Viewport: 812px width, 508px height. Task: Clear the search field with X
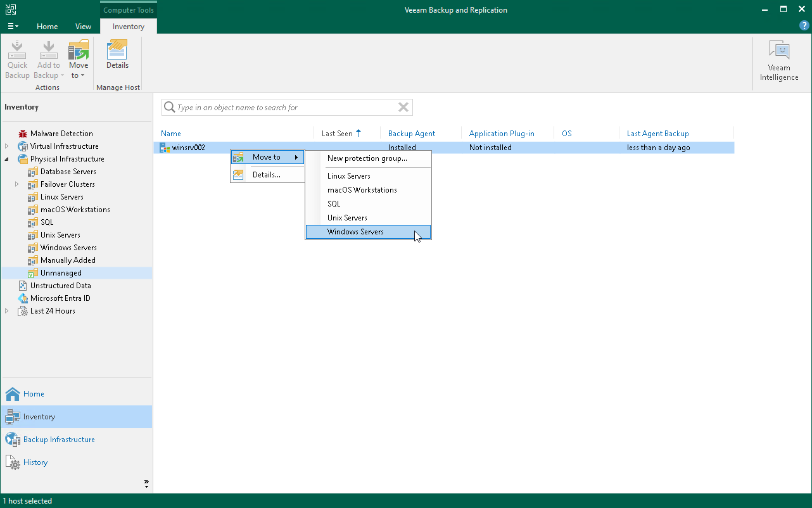tap(403, 107)
